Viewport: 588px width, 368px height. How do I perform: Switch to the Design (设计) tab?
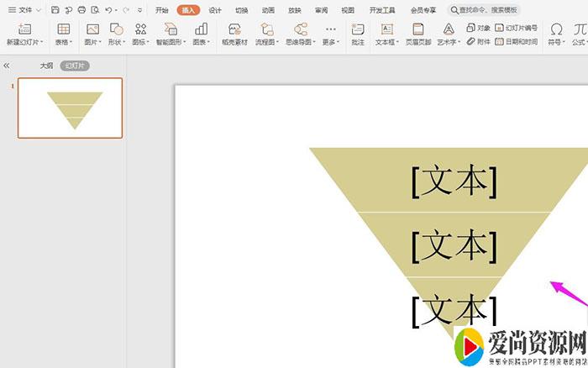pos(215,10)
